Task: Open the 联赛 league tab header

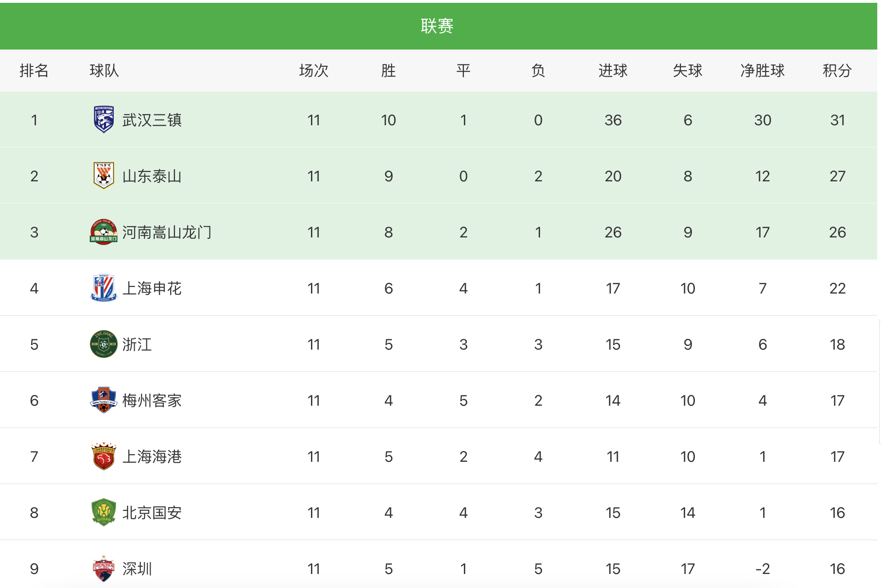Action: (437, 26)
